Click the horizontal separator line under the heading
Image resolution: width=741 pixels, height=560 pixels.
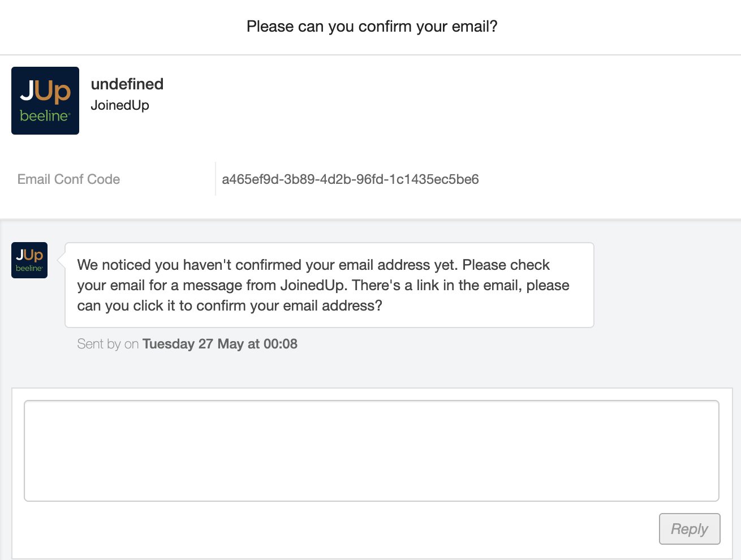[x=370, y=55]
